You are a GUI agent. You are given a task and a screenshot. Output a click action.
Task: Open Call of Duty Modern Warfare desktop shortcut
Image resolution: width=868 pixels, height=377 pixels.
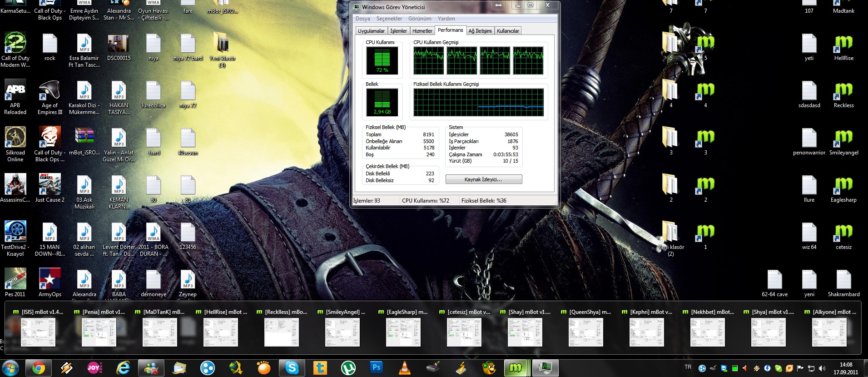(x=15, y=50)
